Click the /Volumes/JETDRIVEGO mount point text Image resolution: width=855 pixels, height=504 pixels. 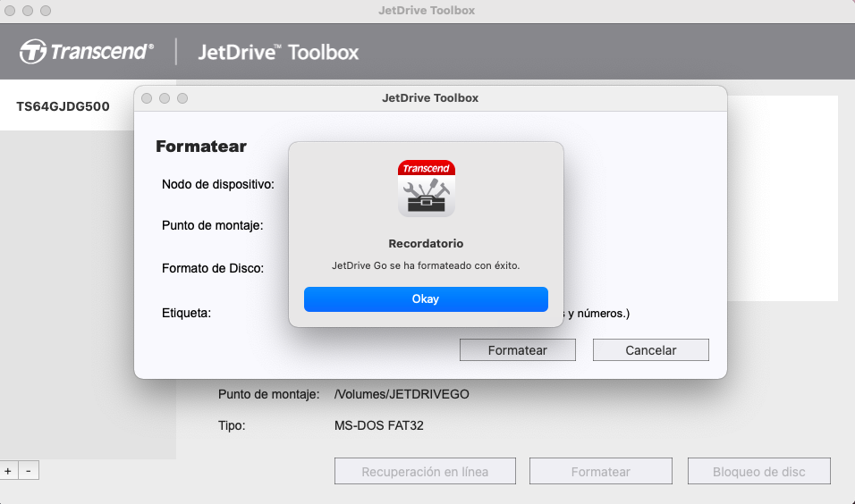point(402,394)
